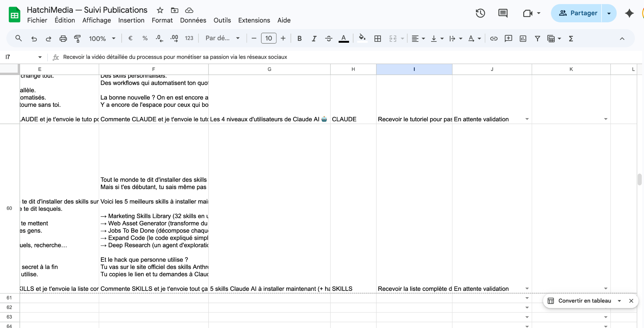This screenshot has width=644, height=328.
Task: Open the Insertion menu
Action: (131, 20)
